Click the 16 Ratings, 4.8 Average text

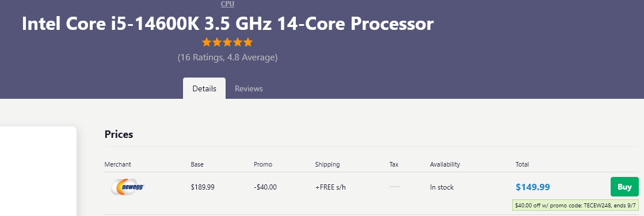(227, 57)
